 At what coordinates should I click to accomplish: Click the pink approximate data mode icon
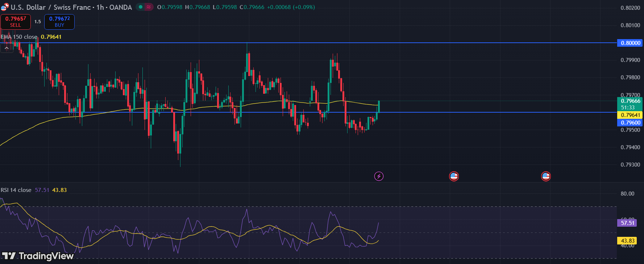(149, 7)
